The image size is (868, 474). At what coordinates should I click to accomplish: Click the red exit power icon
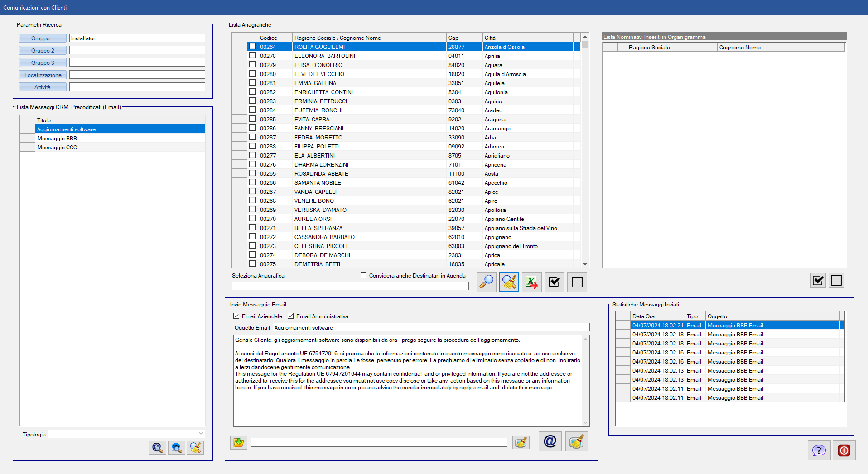844,450
